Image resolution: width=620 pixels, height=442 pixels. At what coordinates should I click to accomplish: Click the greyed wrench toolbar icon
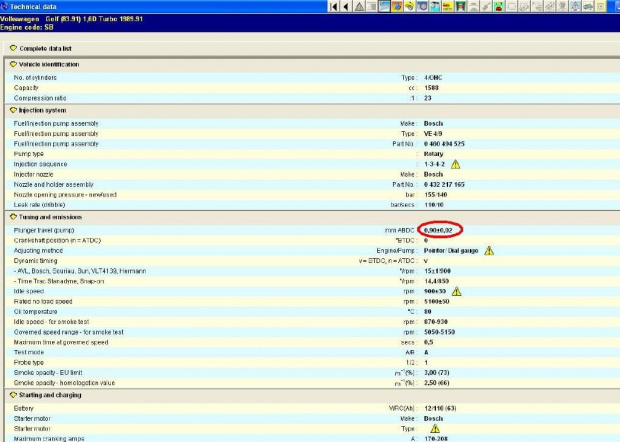pos(486,6)
